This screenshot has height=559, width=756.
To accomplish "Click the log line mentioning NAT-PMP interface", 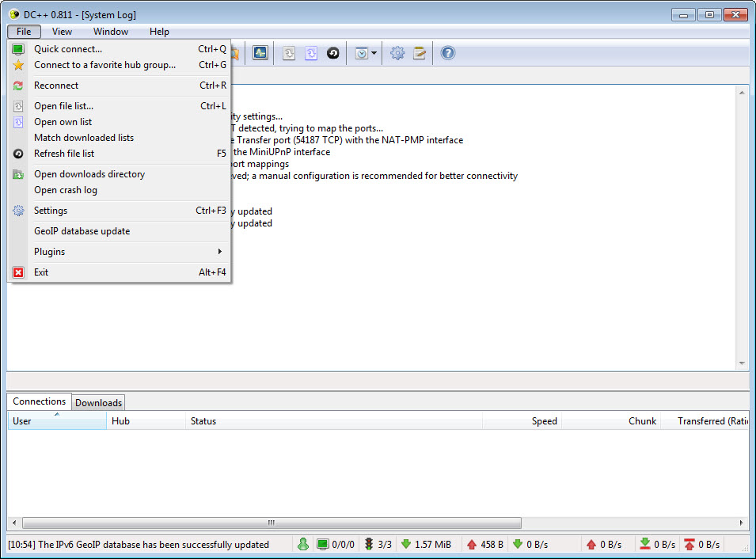I will (348, 140).
